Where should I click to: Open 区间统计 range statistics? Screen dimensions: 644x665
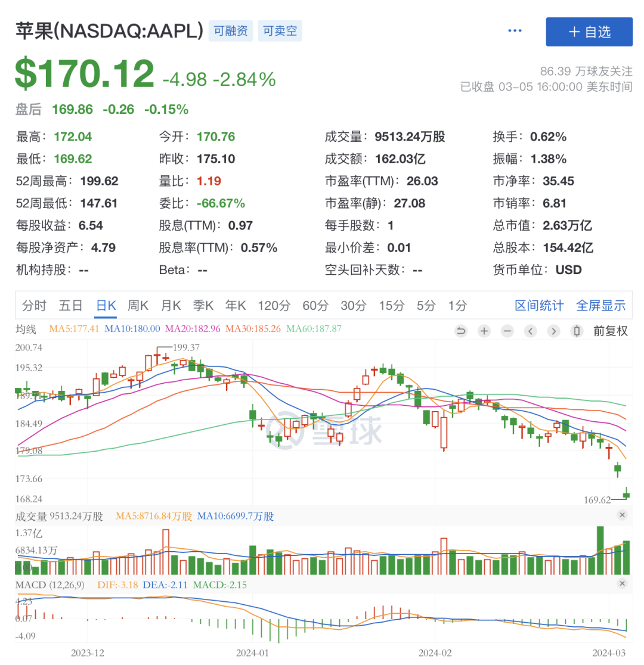[x=539, y=305]
